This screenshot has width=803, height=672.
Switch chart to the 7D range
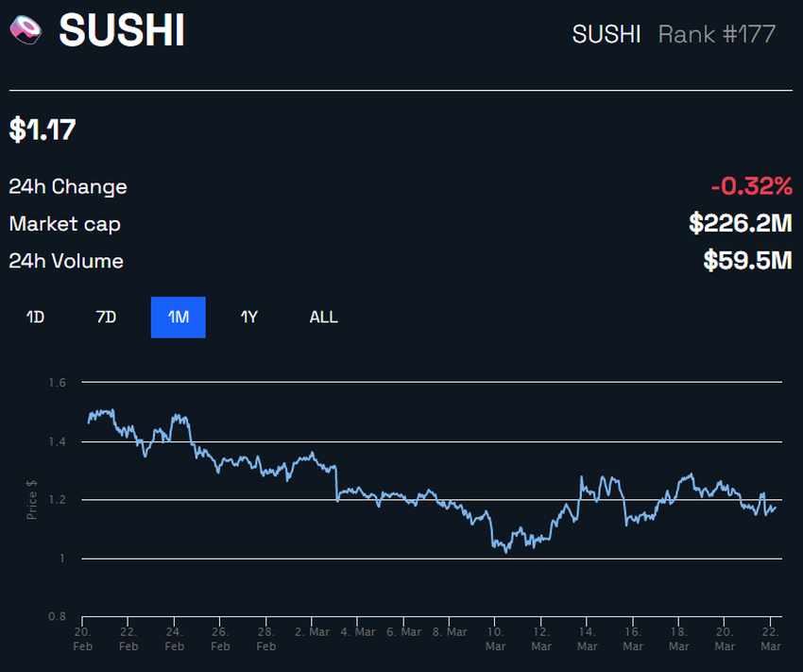click(106, 317)
